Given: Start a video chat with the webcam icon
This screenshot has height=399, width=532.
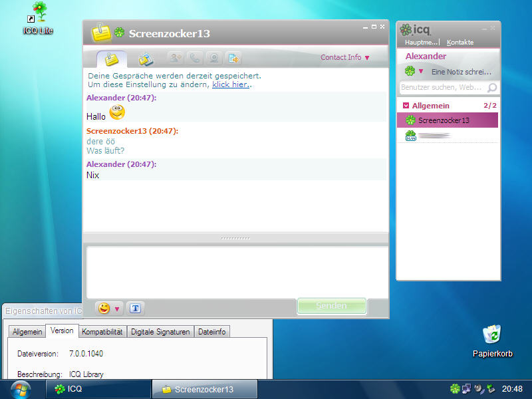Looking at the screenshot, I should coord(213,58).
